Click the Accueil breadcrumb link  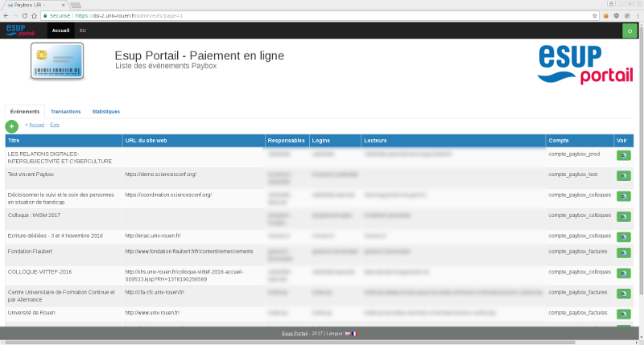[36, 125]
